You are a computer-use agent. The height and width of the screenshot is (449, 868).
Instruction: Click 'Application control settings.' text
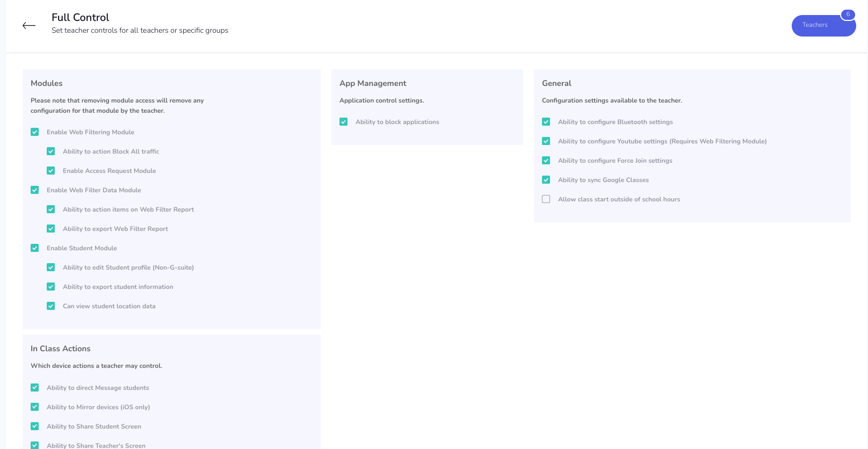[382, 100]
